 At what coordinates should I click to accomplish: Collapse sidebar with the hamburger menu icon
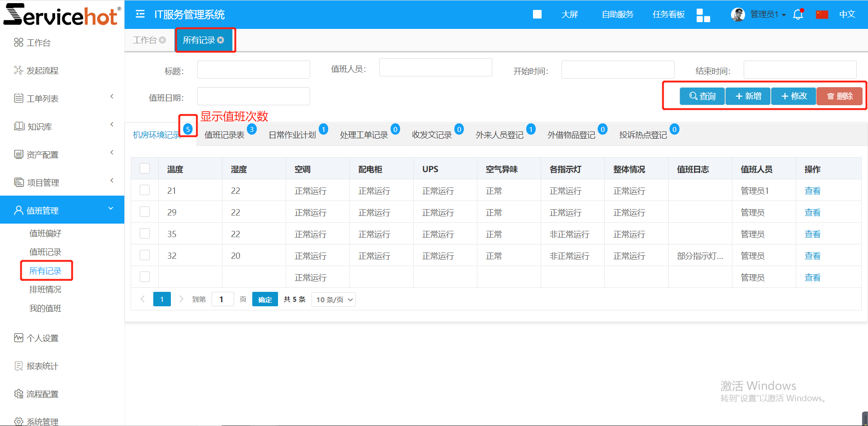(140, 14)
